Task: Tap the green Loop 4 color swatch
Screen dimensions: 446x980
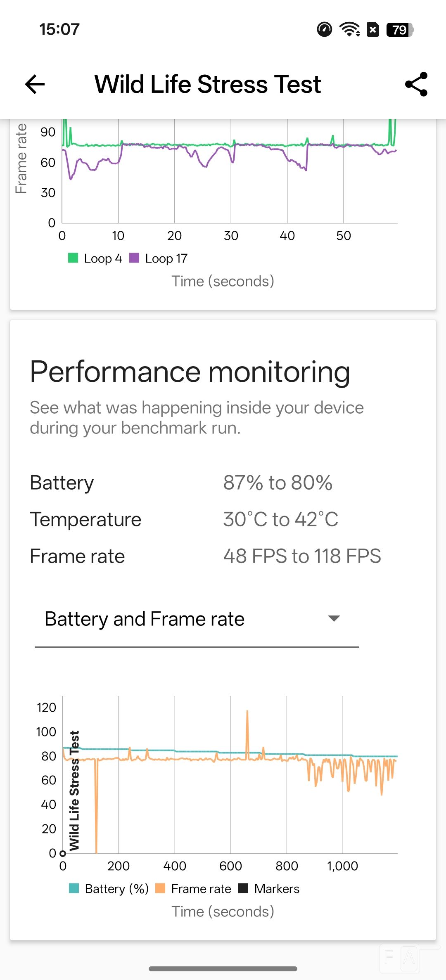Action: tap(73, 258)
